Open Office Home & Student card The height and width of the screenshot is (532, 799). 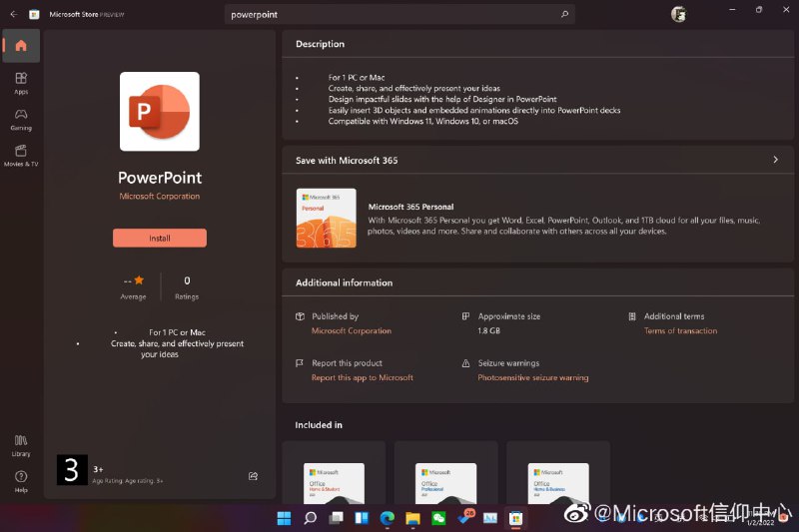tap(334, 473)
